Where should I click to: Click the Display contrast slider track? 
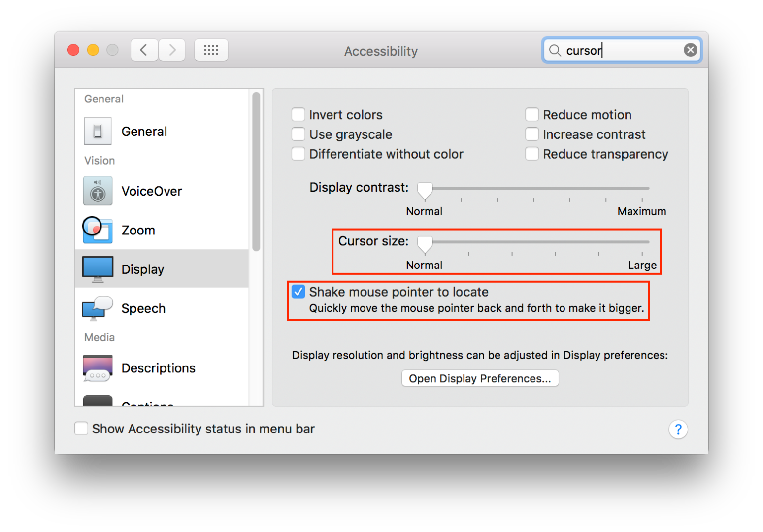coord(537,188)
